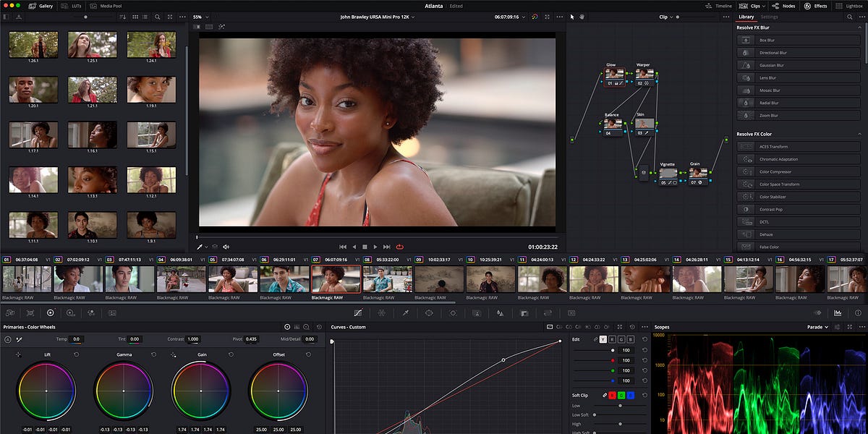Open the Parade scope type dropdown
868x434 pixels.
pos(818,327)
